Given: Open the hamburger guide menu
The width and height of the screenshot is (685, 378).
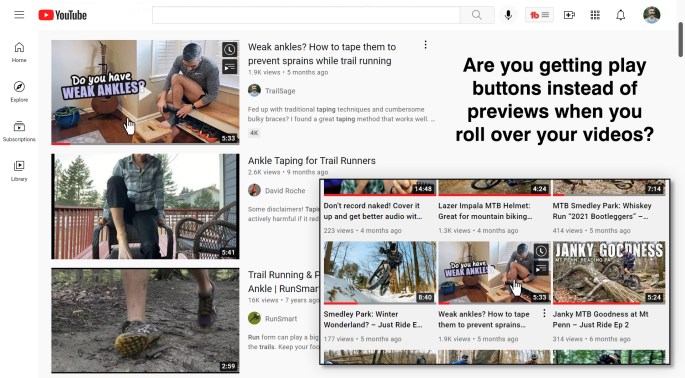Looking at the screenshot, I should pyautogui.click(x=19, y=15).
